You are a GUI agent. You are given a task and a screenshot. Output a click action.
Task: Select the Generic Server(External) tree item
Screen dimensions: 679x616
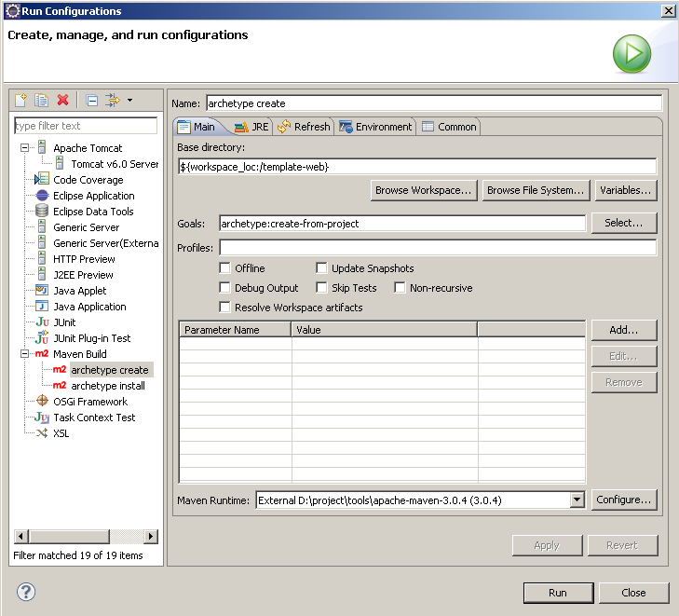(105, 243)
